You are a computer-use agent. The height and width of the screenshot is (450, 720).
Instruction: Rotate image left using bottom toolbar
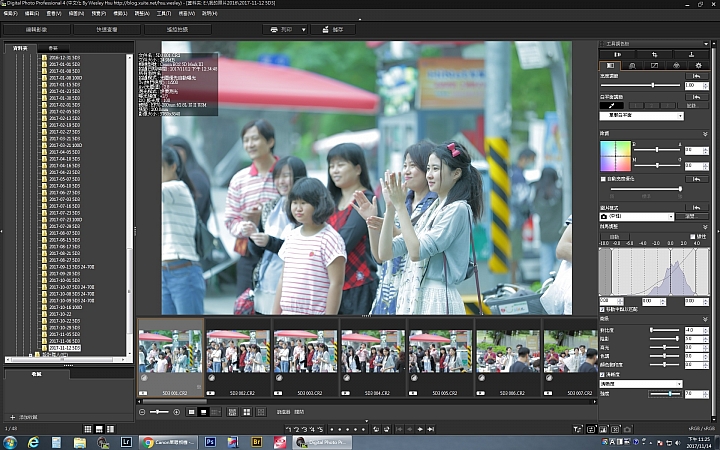point(376,429)
